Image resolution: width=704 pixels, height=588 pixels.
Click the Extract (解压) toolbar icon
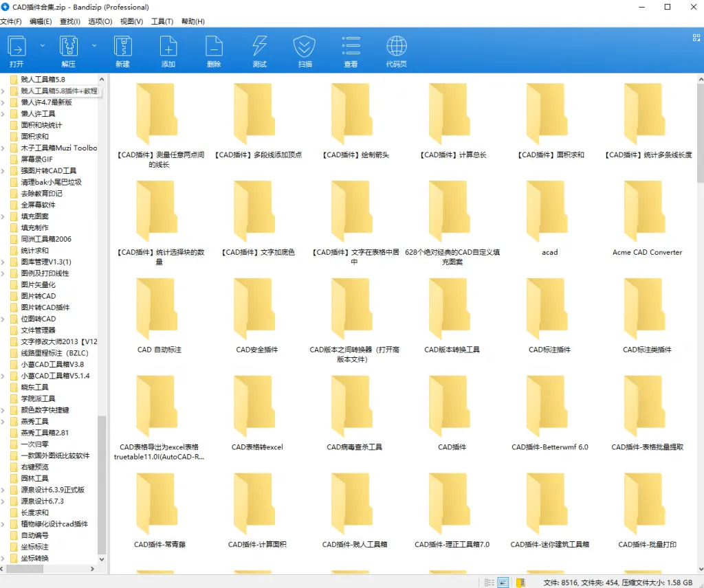[69, 47]
